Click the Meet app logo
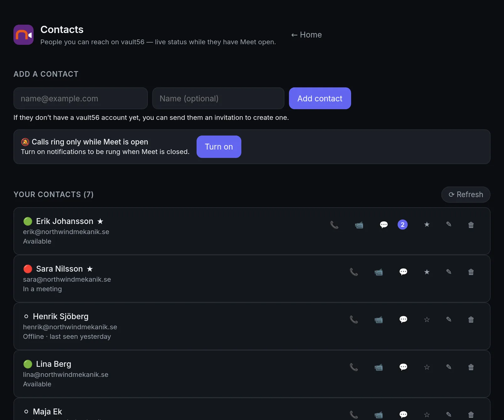Viewport: 504px width, 420px height. (24, 35)
